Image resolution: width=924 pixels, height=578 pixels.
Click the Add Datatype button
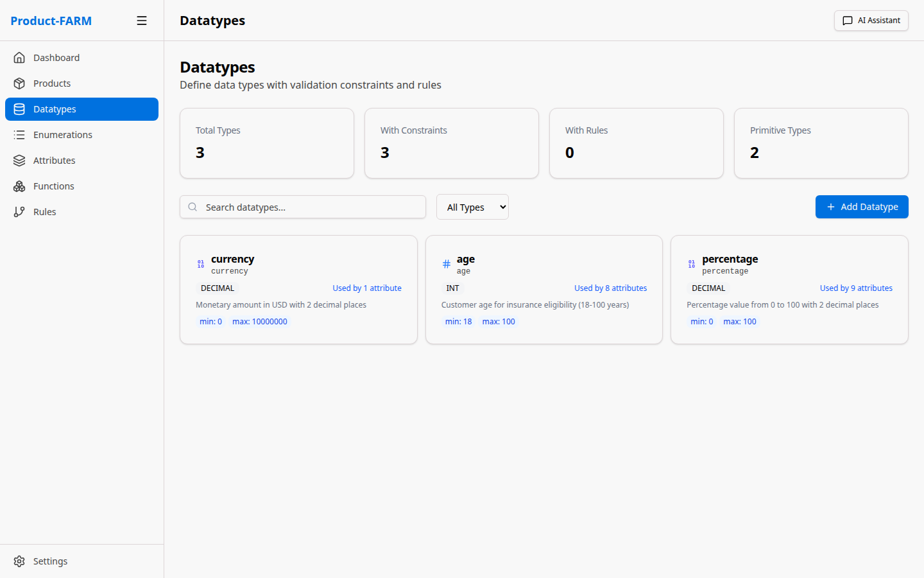pyautogui.click(x=862, y=207)
